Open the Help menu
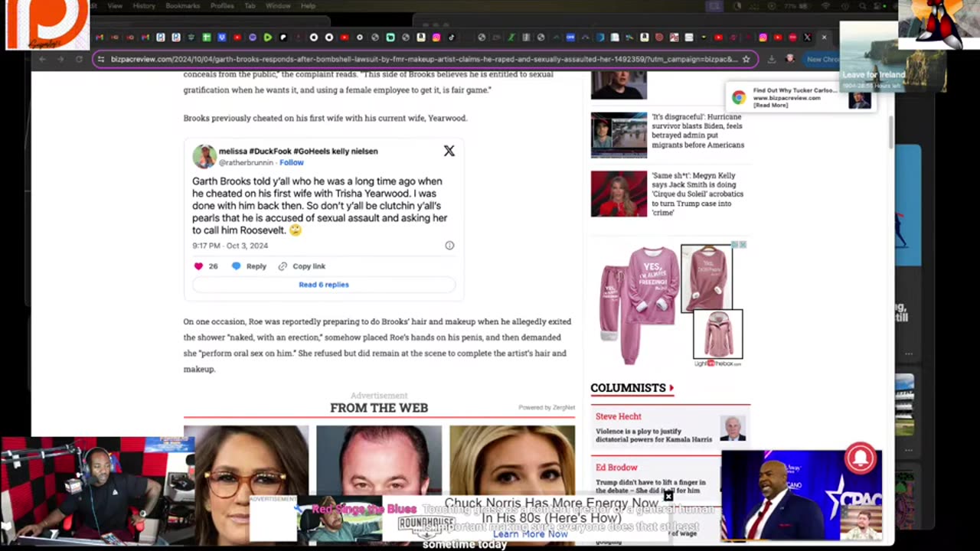The width and height of the screenshot is (980, 551). tap(308, 6)
